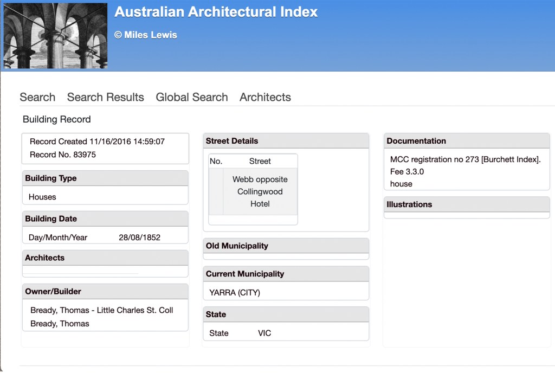Go to Search Results tab

click(x=105, y=98)
